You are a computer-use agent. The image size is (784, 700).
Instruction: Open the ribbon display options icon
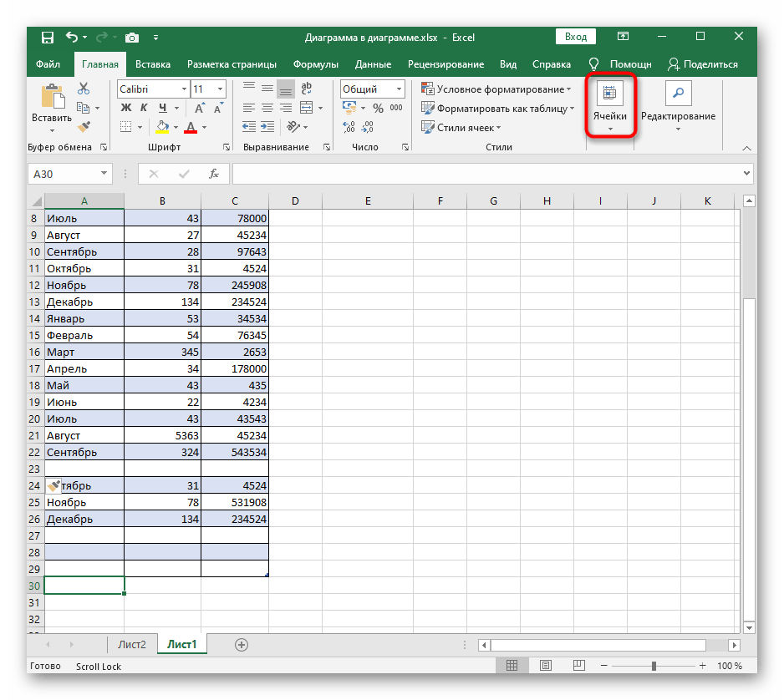click(x=623, y=37)
